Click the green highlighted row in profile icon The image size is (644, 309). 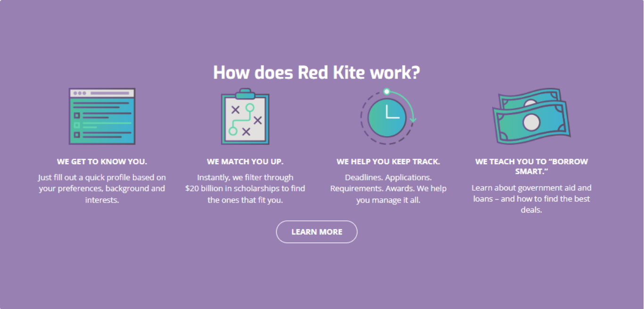102,125
